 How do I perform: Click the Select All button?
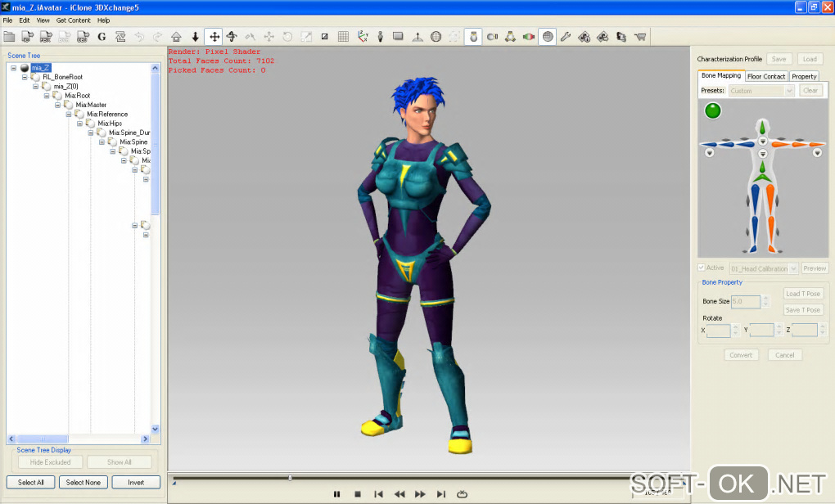click(31, 482)
